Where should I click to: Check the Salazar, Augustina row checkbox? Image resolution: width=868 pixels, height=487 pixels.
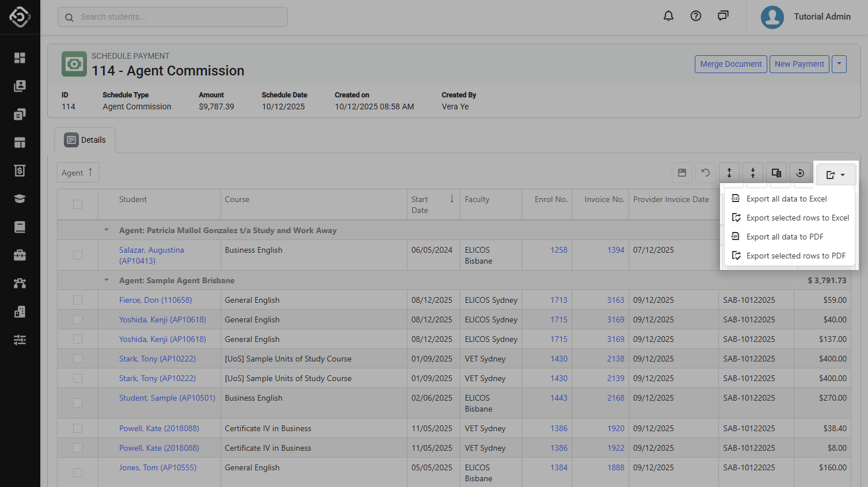(x=78, y=255)
